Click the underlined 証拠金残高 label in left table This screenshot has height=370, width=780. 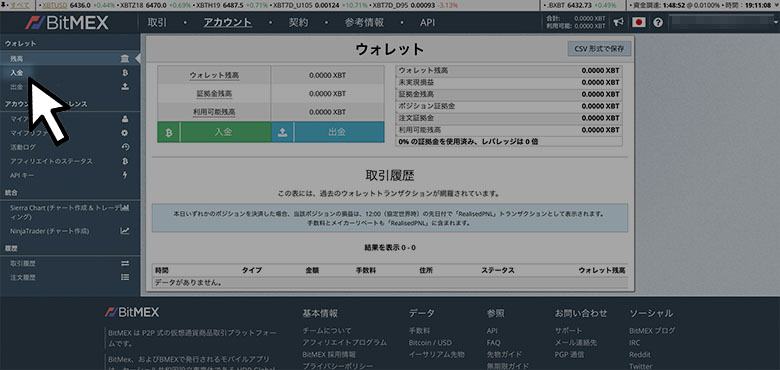[214, 93]
